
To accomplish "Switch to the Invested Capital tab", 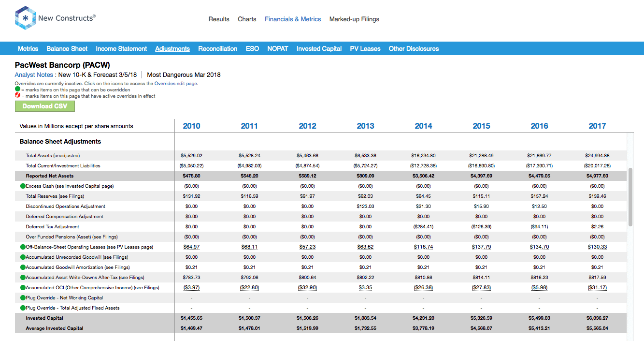I will pos(319,49).
